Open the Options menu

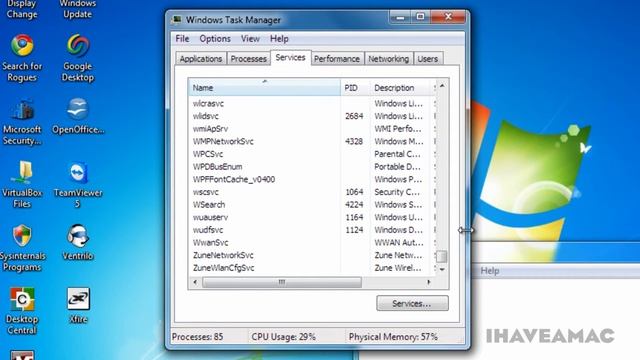point(215,38)
